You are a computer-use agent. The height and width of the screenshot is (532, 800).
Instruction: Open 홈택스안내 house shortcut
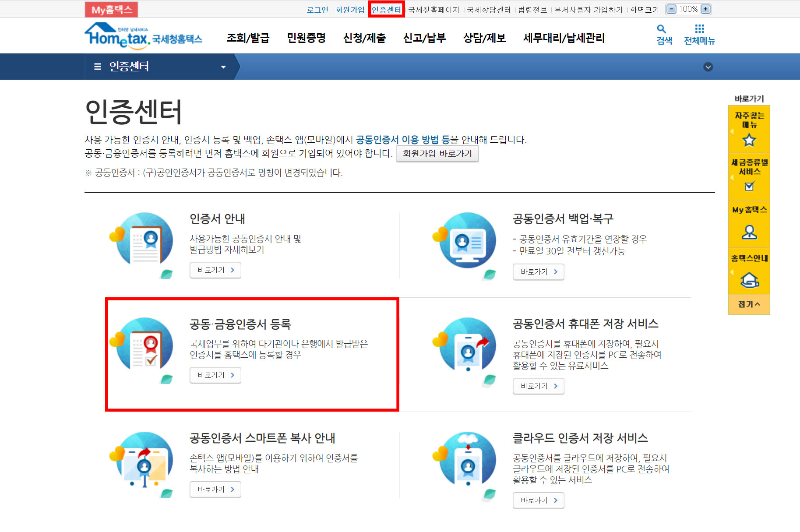[749, 271]
